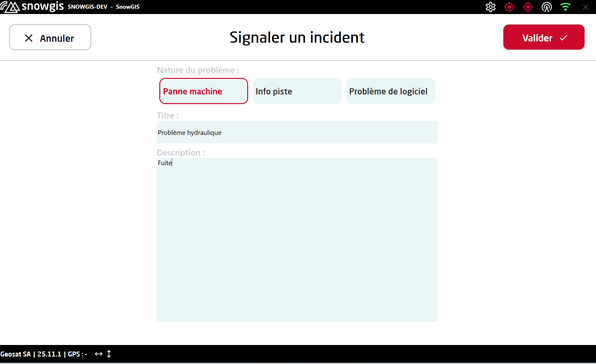Select the Panne machine option
The image size is (596, 364).
[204, 91]
